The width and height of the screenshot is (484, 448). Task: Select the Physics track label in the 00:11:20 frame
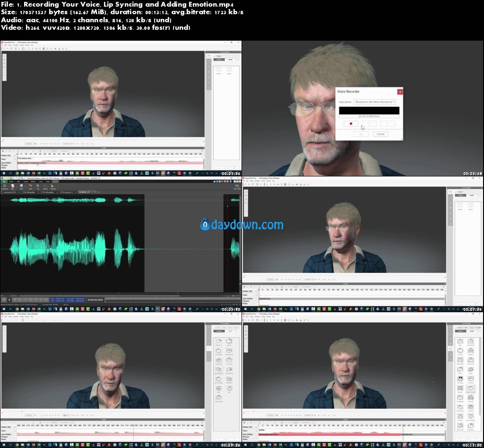click(246, 437)
